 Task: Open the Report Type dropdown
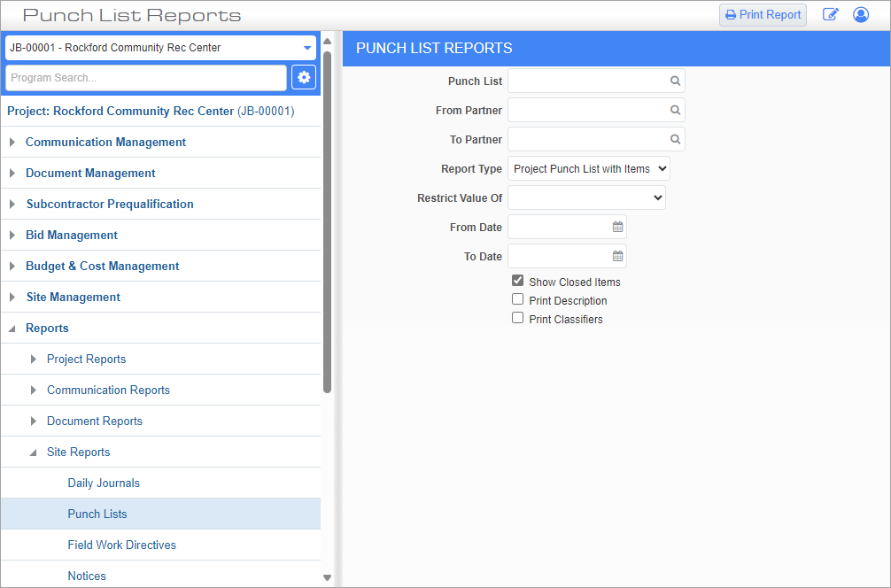tap(588, 169)
